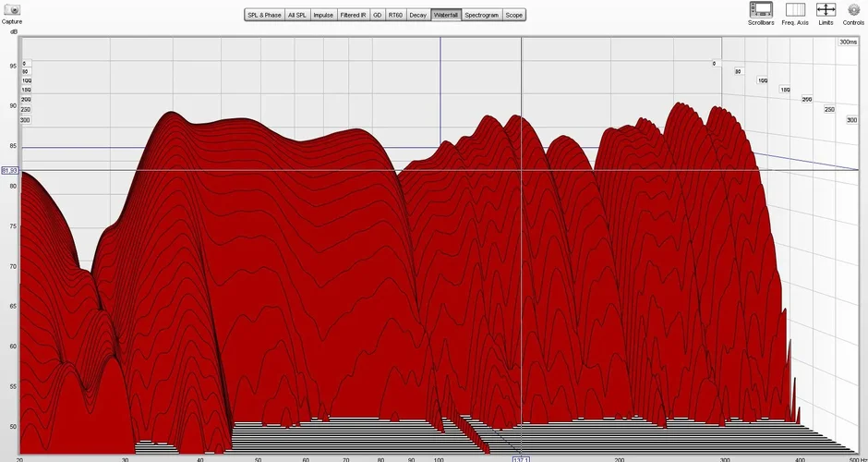Click the 81.93 dB cursor readout

tap(9, 171)
